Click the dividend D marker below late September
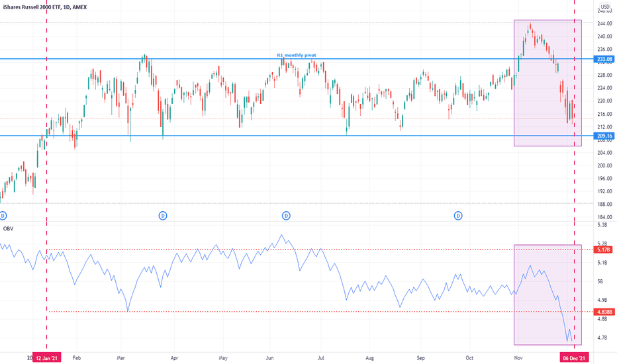617x364 pixels. [x=458, y=216]
